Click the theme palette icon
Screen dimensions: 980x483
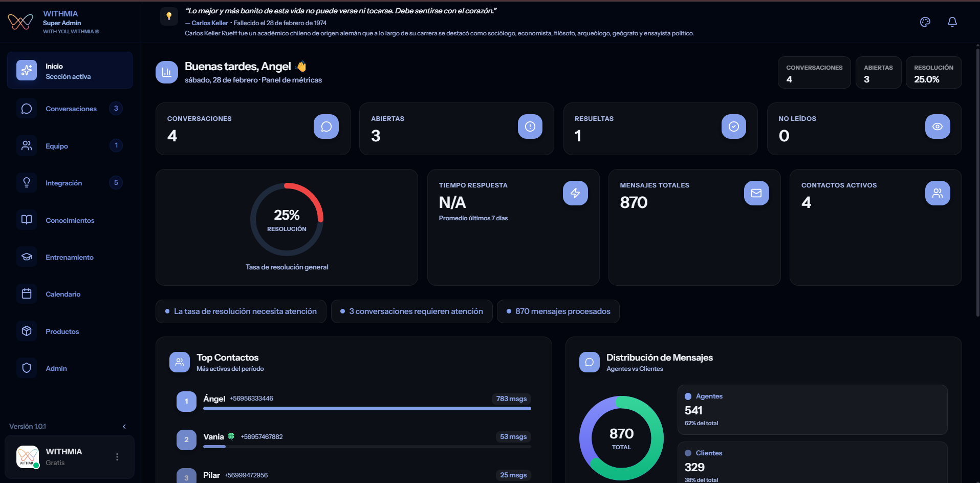(x=925, y=22)
